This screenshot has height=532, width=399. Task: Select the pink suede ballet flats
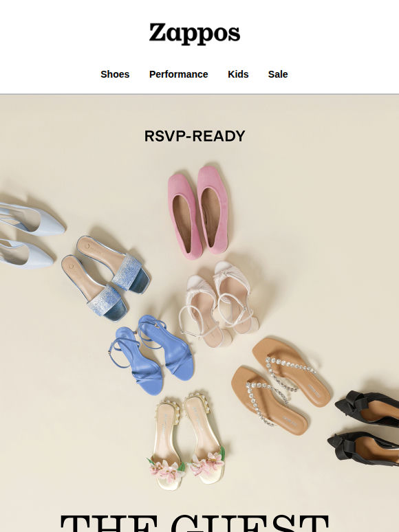coord(197,212)
